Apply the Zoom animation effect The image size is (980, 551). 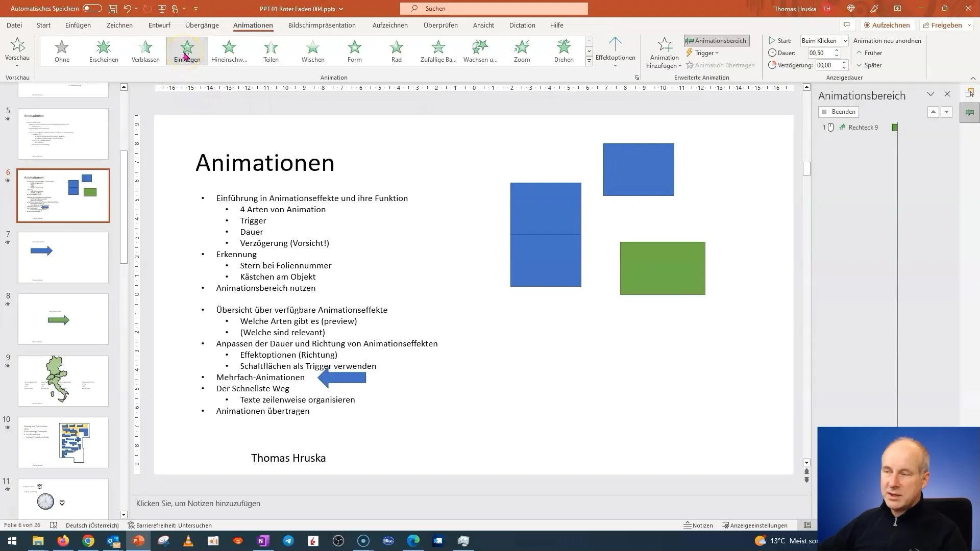point(522,51)
